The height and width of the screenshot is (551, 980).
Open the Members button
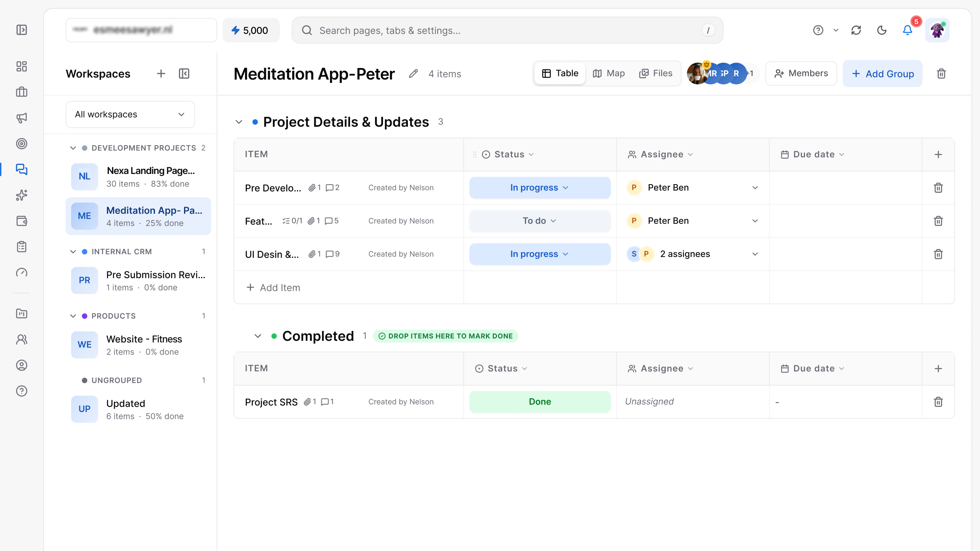[x=801, y=74]
